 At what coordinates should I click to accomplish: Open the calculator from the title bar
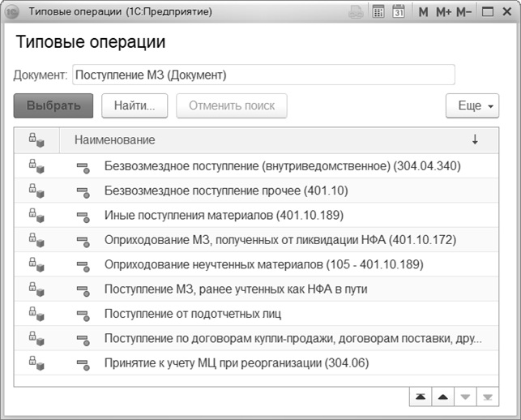pos(378,12)
